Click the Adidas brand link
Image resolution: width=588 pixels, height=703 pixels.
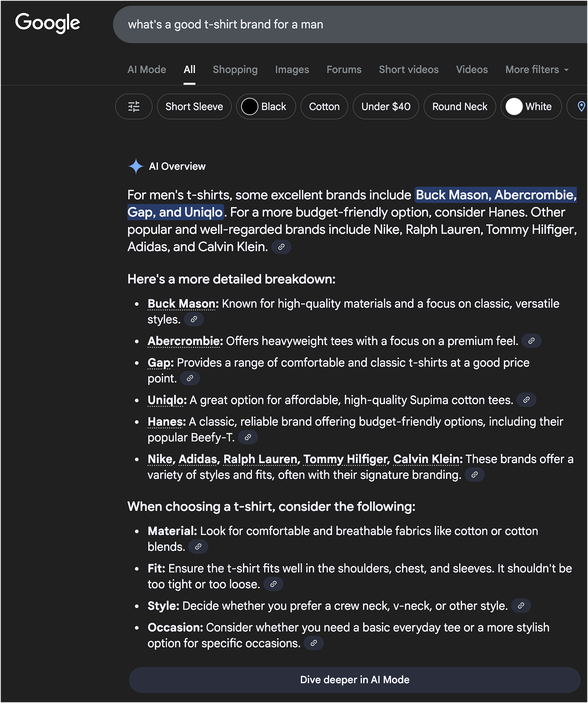coord(198,459)
